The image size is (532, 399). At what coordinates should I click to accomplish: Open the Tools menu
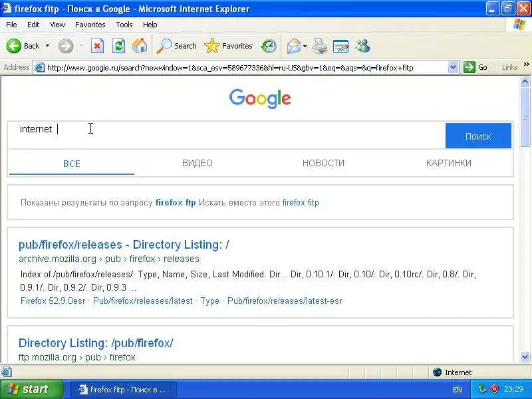(124, 25)
